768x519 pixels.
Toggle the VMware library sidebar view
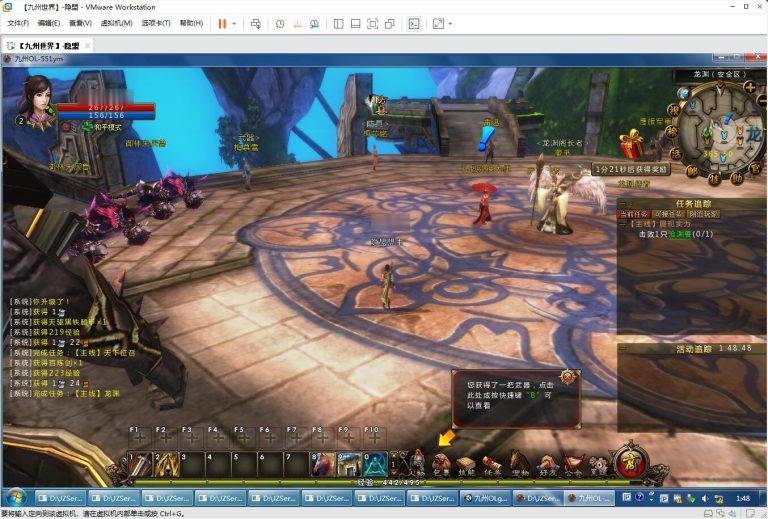point(338,24)
